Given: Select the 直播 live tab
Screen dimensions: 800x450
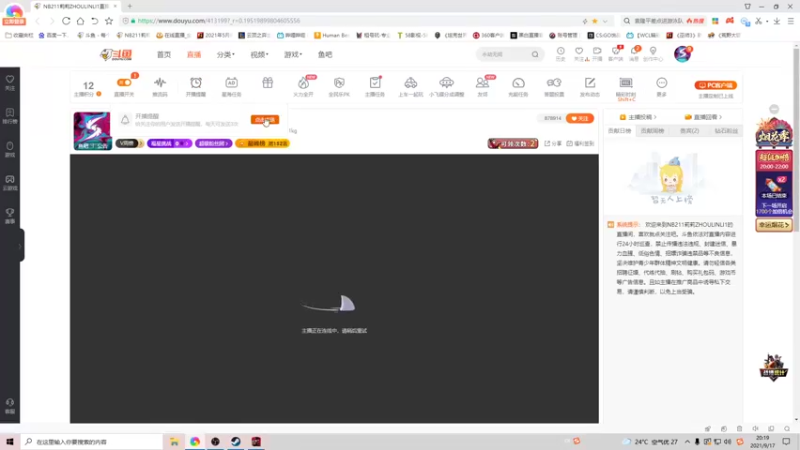Looking at the screenshot, I should pyautogui.click(x=194, y=55).
